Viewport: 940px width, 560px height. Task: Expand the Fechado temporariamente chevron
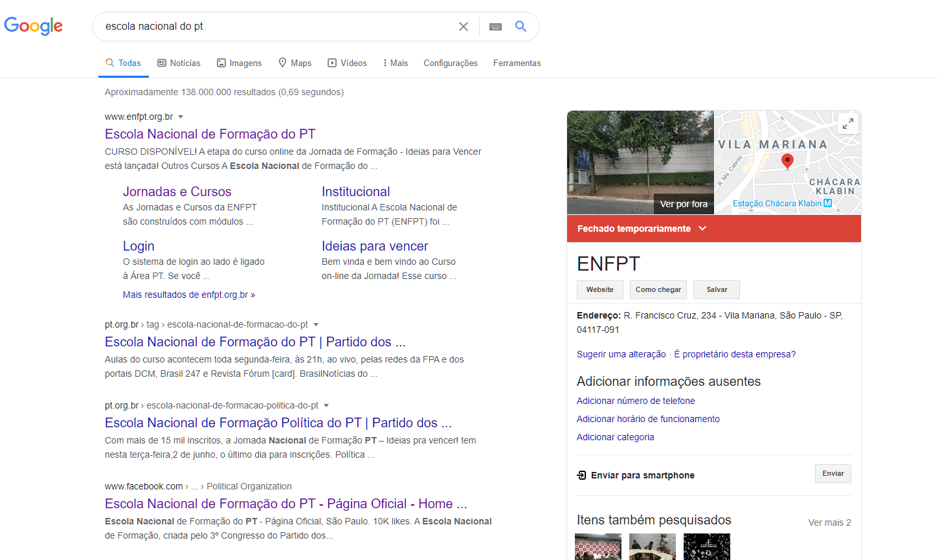click(703, 229)
